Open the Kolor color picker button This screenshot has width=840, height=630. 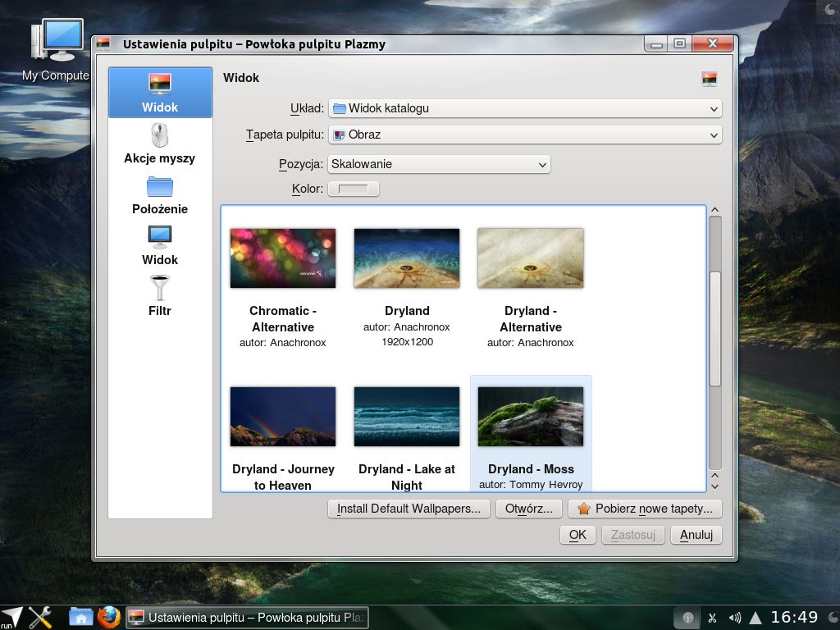(x=353, y=189)
